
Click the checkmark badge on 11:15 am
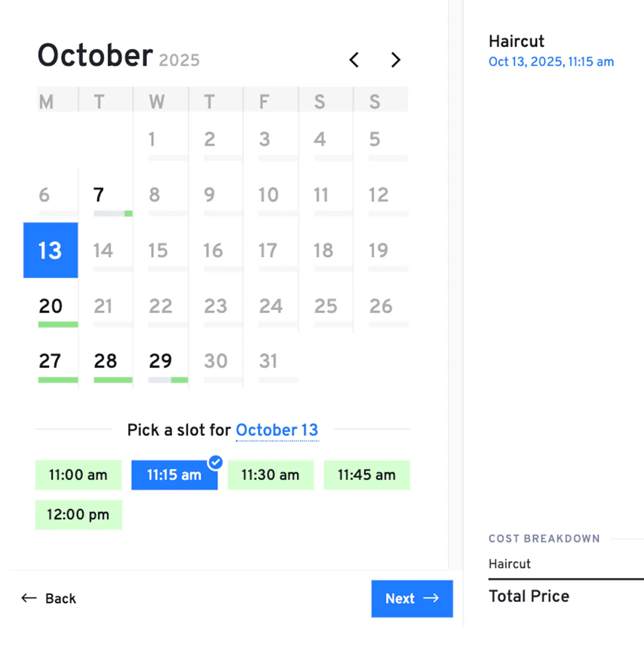pyautogui.click(x=215, y=462)
